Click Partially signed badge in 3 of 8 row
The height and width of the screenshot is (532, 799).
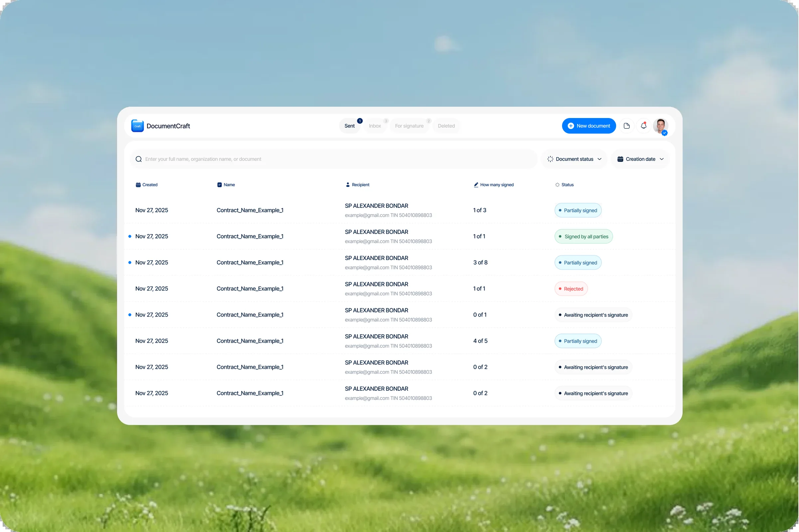pyautogui.click(x=578, y=263)
